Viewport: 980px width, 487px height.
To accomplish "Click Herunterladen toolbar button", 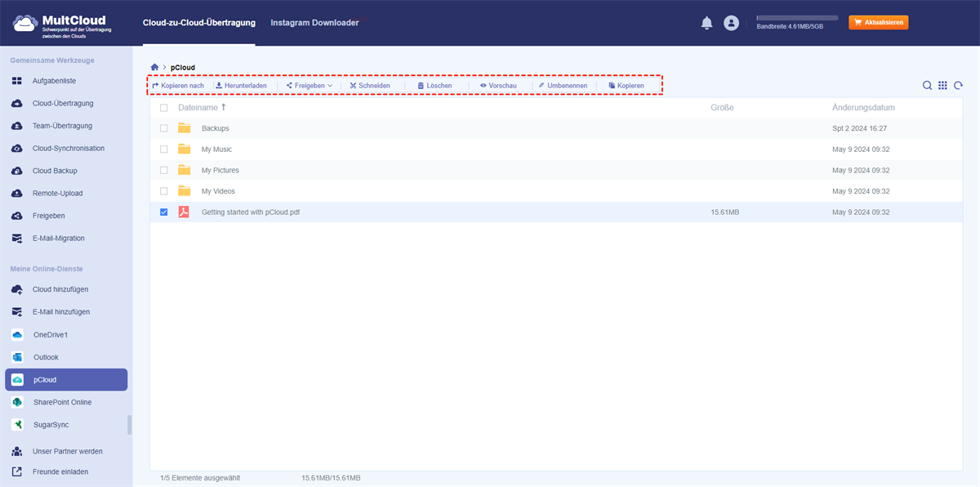I will coord(241,85).
